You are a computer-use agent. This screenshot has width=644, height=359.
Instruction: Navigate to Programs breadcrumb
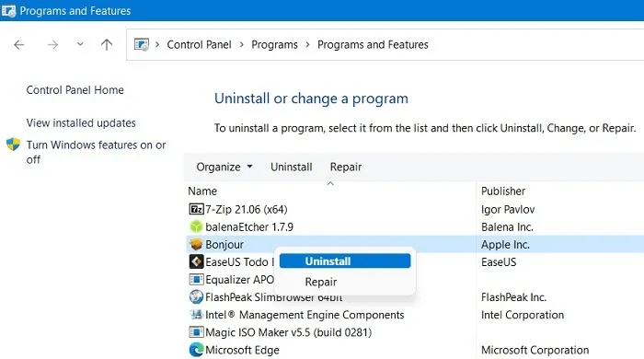pyautogui.click(x=274, y=44)
